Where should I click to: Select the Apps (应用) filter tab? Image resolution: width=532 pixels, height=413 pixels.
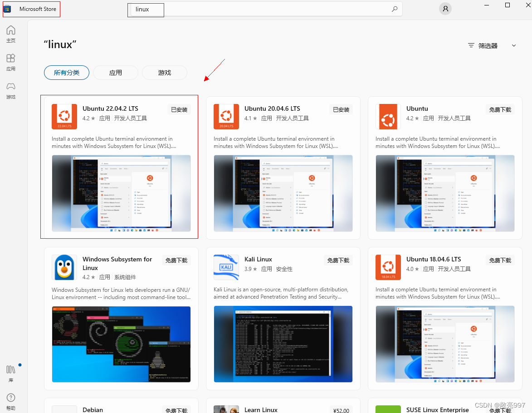coord(115,73)
